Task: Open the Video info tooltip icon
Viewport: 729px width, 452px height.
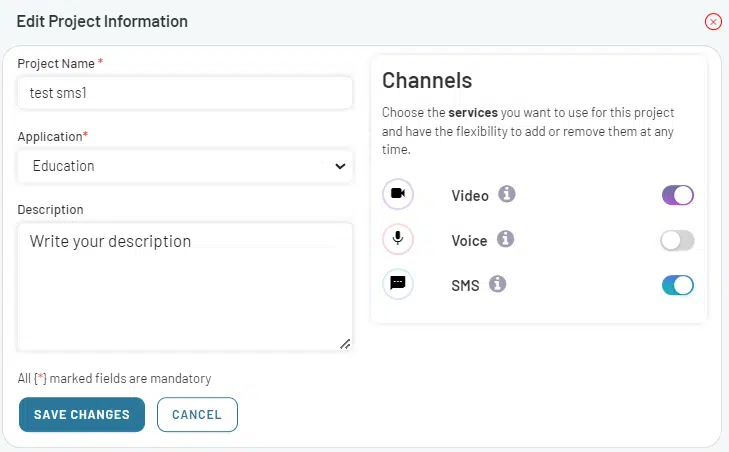Action: click(x=507, y=194)
